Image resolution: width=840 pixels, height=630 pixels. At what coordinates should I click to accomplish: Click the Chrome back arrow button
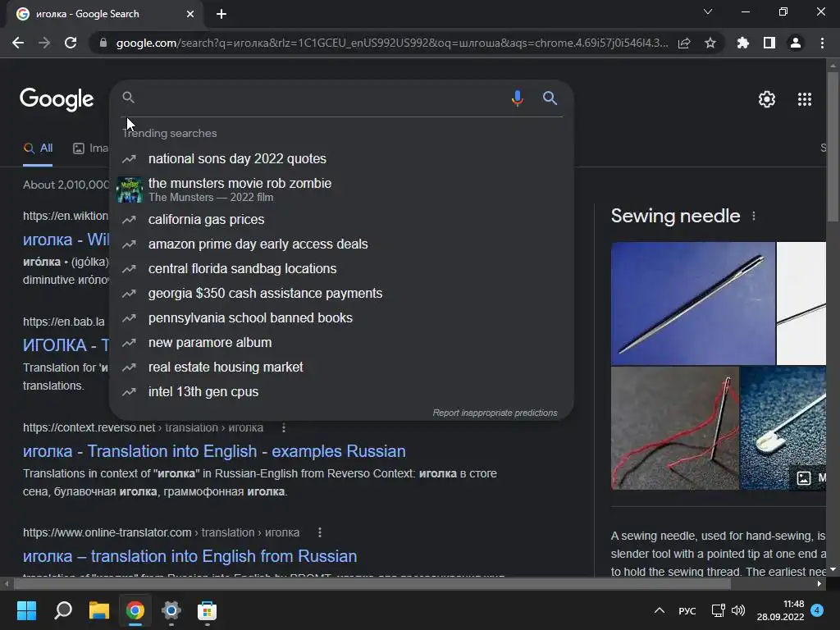18,43
